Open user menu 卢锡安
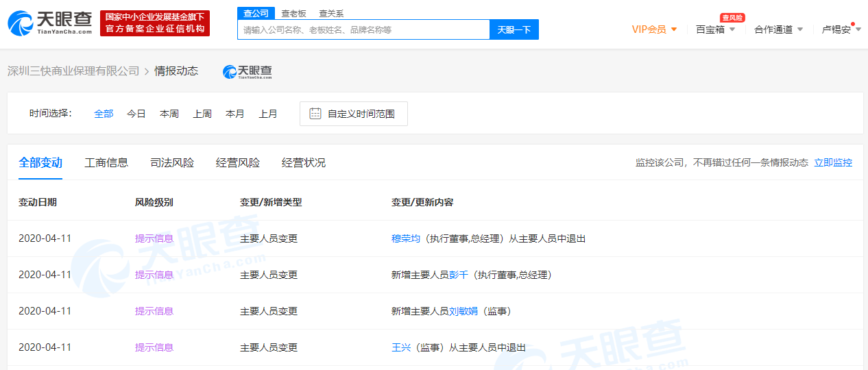This screenshot has height=370, width=868. [841, 29]
